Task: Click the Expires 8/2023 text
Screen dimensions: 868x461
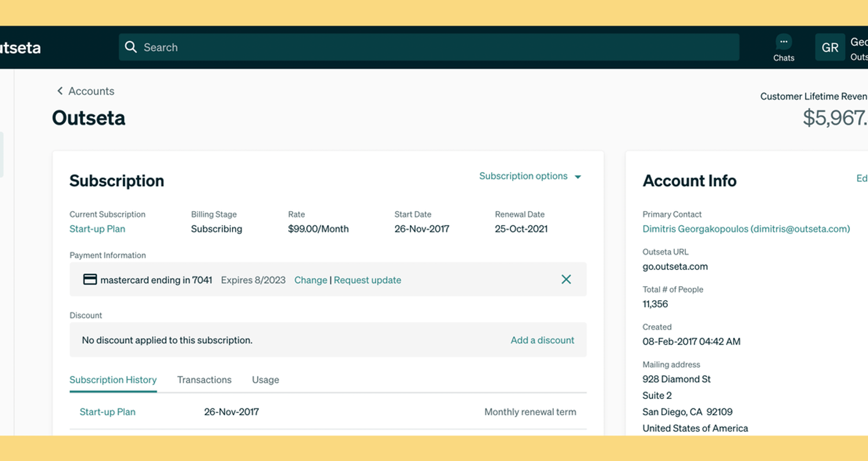Action: point(253,280)
